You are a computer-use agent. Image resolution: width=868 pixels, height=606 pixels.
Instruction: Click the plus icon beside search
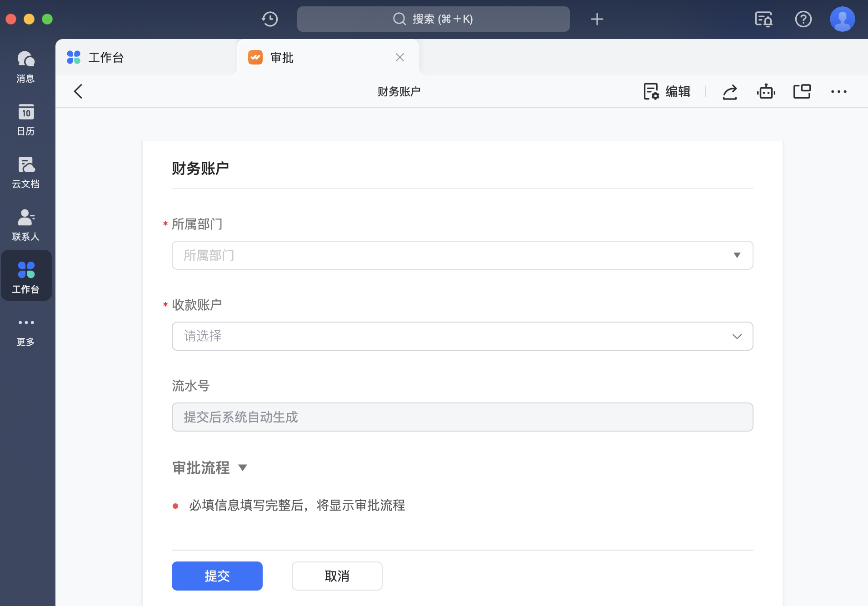[597, 19]
